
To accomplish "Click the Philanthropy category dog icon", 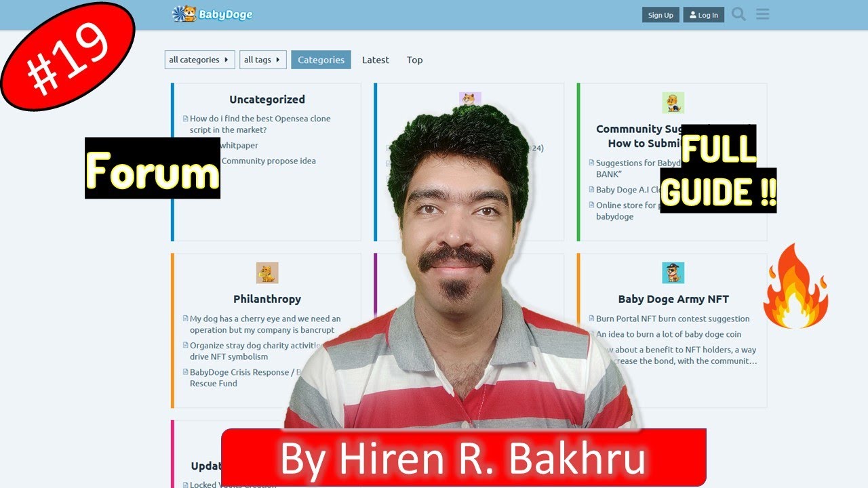I will 267,272.
